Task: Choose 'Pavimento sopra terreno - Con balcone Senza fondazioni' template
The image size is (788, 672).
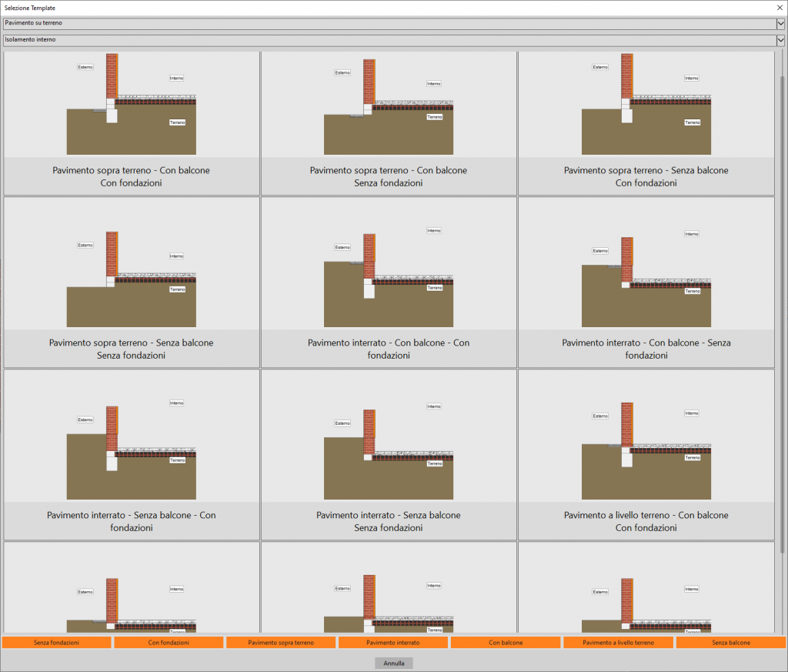Action: pyautogui.click(x=388, y=123)
